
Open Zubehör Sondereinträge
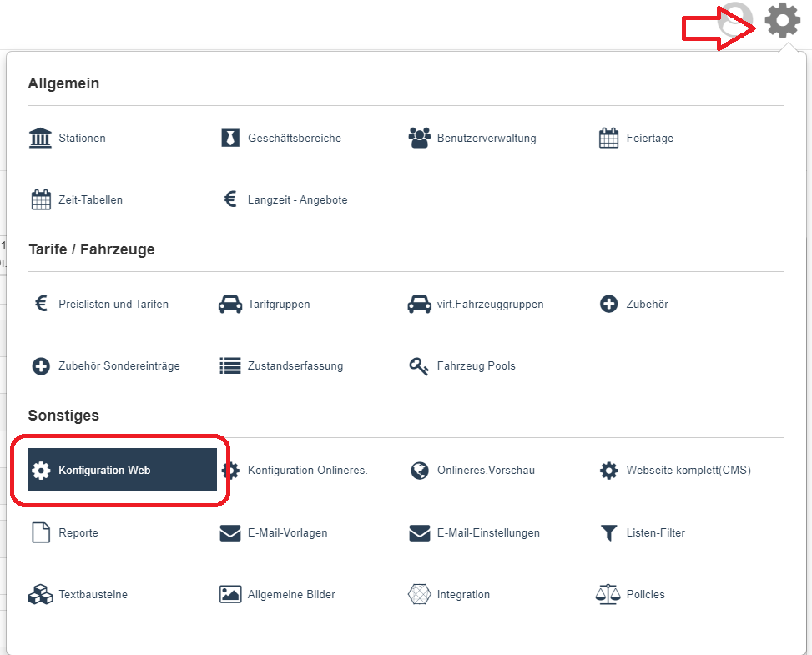coord(119,366)
